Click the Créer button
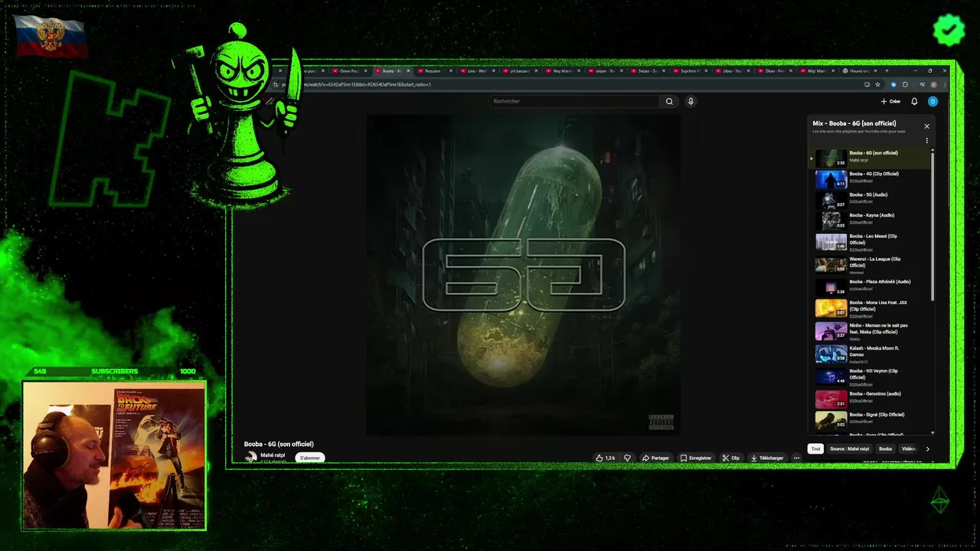The image size is (980, 551). tap(890, 101)
